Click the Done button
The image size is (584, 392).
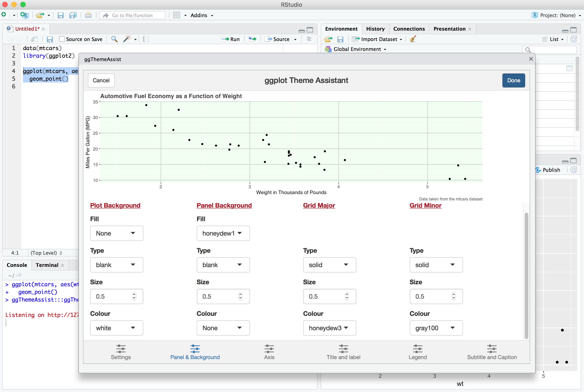pyautogui.click(x=514, y=80)
